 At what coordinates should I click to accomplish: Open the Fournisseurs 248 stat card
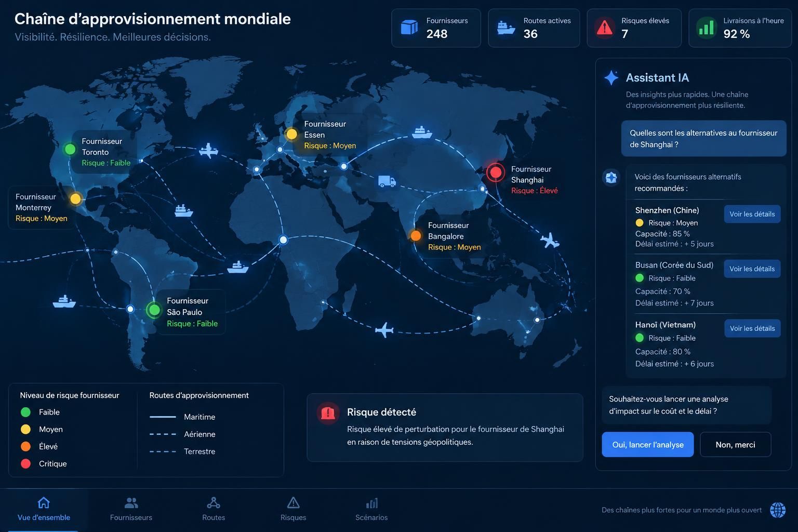(x=436, y=28)
